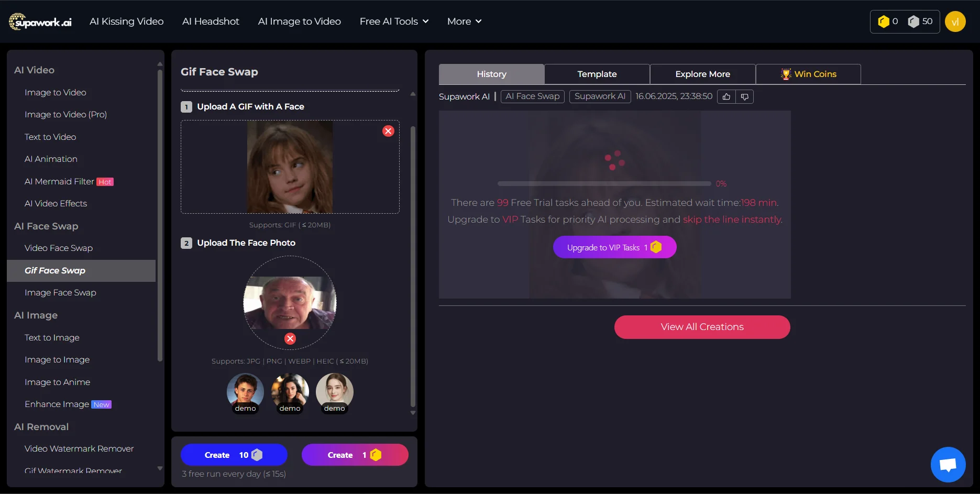Select Gif Face Swap item
This screenshot has height=494, width=980.
point(81,271)
